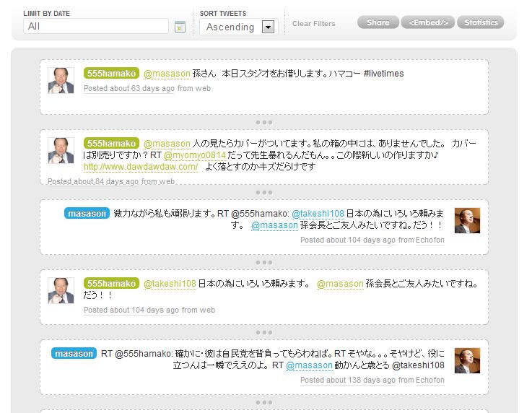Open the Statistics button
Screen dimensions: 532x413
click(481, 22)
